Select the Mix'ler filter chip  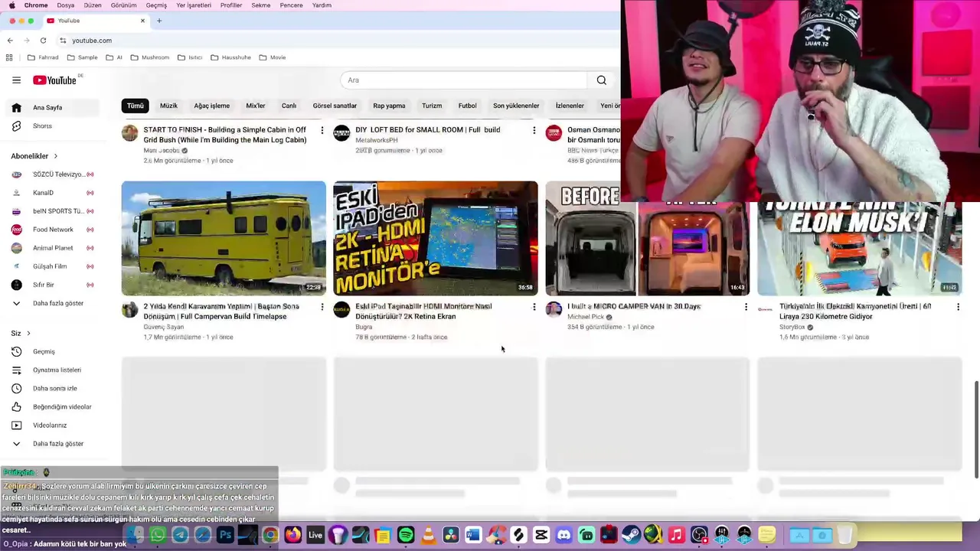[x=256, y=106]
